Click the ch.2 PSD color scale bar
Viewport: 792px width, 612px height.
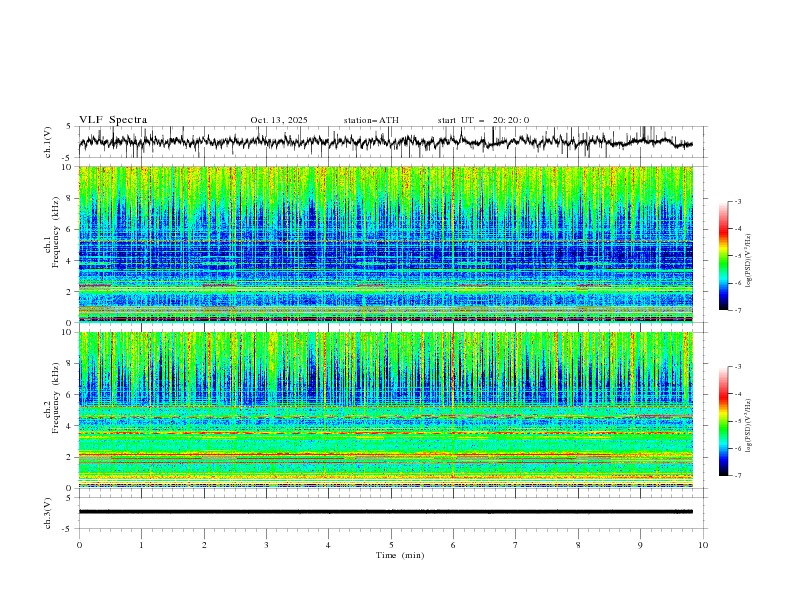(x=724, y=421)
